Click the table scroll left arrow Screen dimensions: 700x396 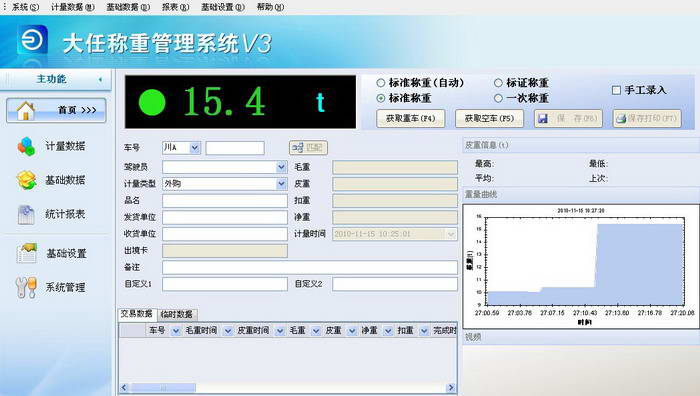(x=124, y=388)
